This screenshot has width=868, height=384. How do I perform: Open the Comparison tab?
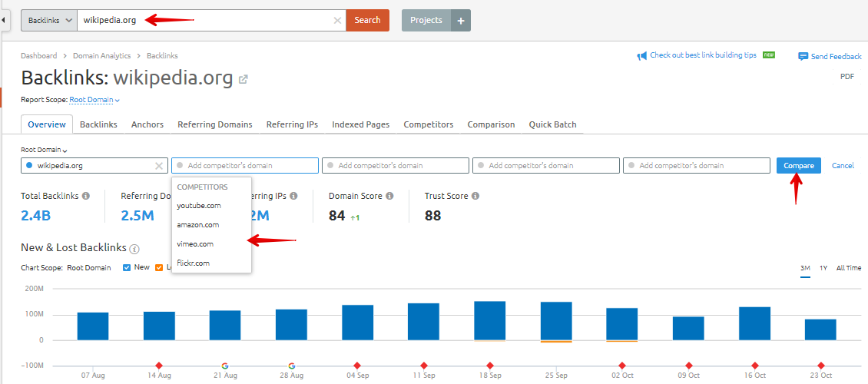coord(491,124)
